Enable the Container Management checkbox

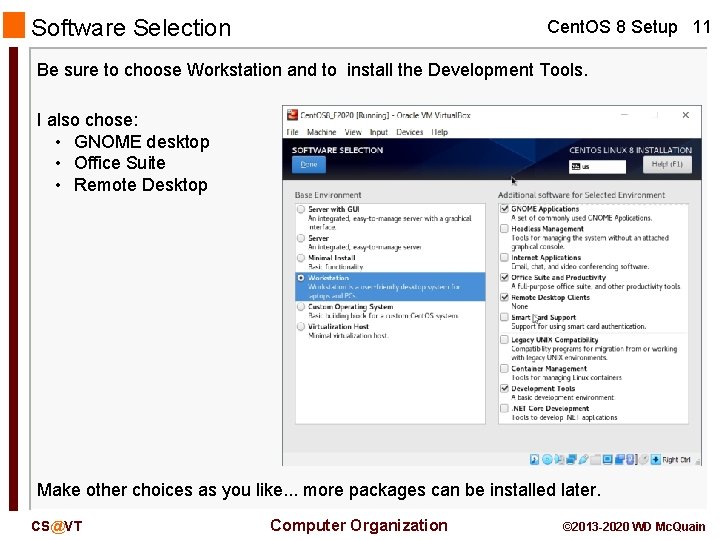coord(504,369)
